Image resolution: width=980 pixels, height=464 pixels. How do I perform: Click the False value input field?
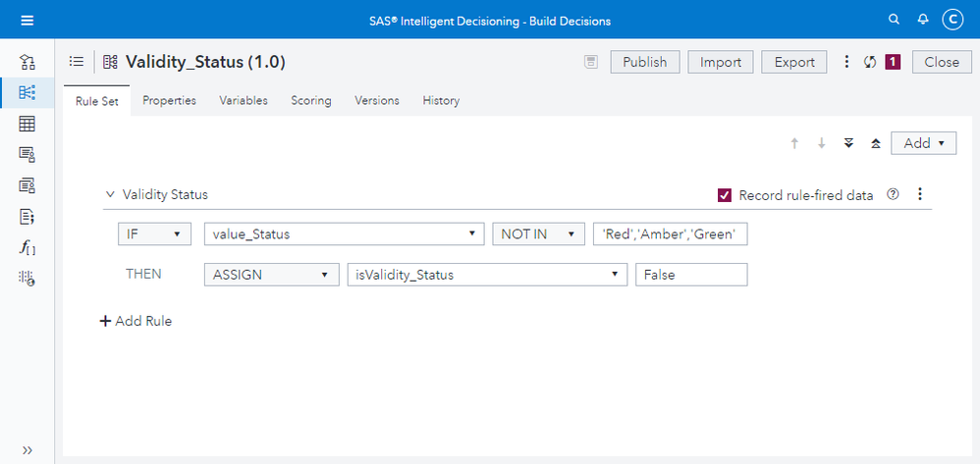pos(691,275)
